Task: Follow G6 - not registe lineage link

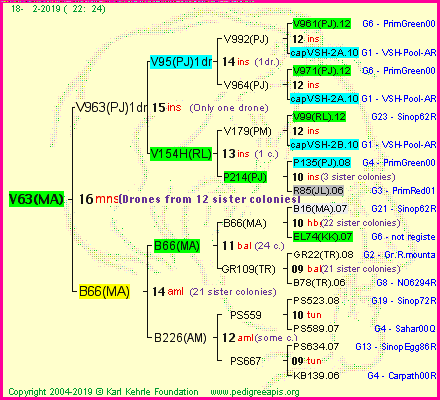Action: [403, 237]
